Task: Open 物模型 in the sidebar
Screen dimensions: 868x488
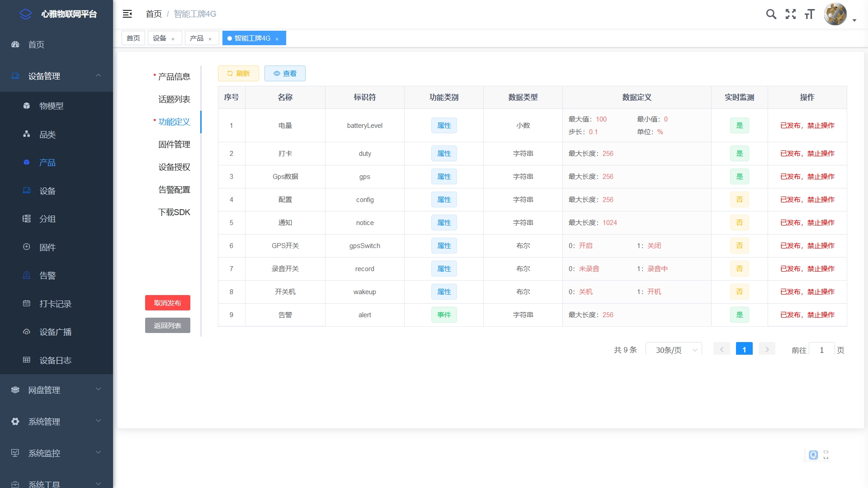Action: point(51,106)
